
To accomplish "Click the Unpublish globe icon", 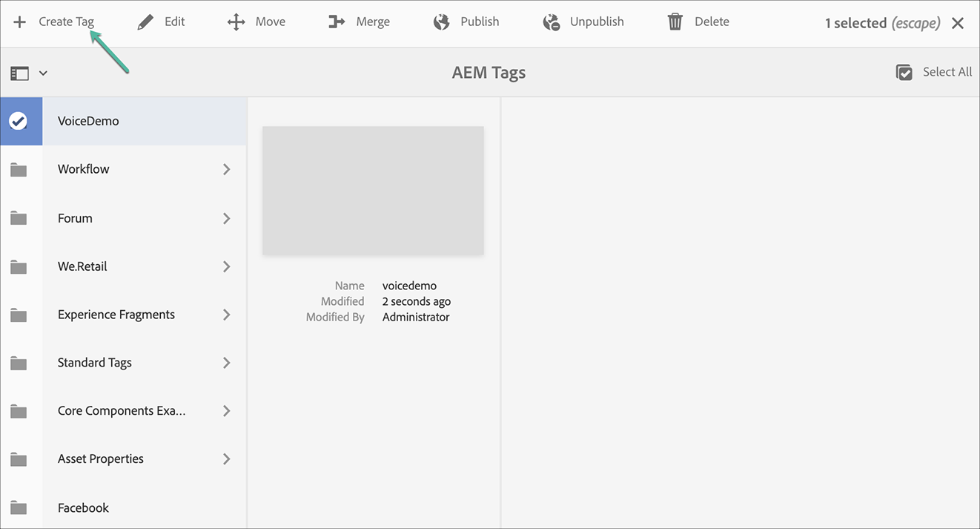I will tap(551, 22).
